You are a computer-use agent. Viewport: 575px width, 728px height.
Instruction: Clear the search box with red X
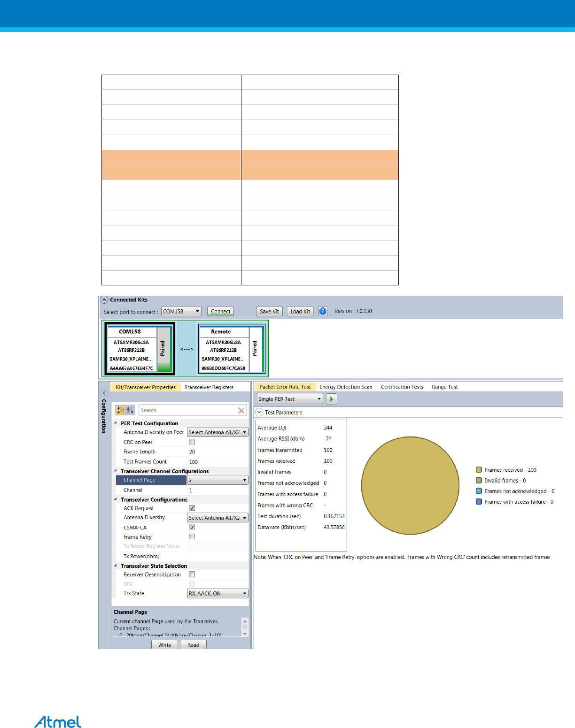point(241,411)
